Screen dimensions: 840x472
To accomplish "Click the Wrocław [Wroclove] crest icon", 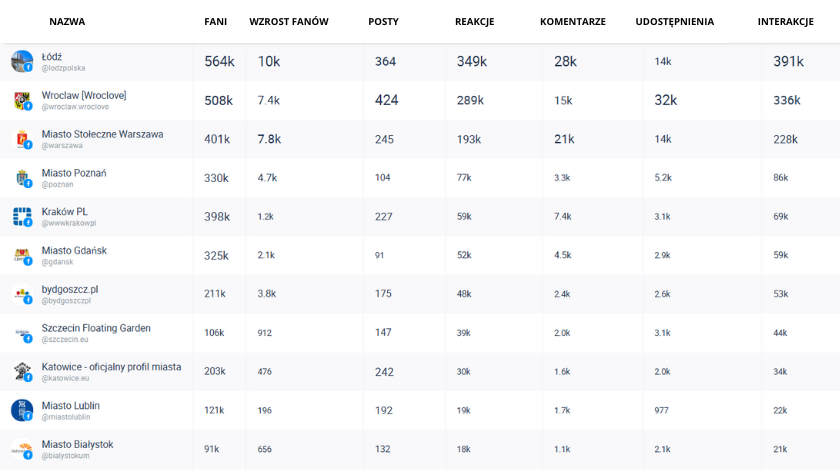I will click(22, 100).
